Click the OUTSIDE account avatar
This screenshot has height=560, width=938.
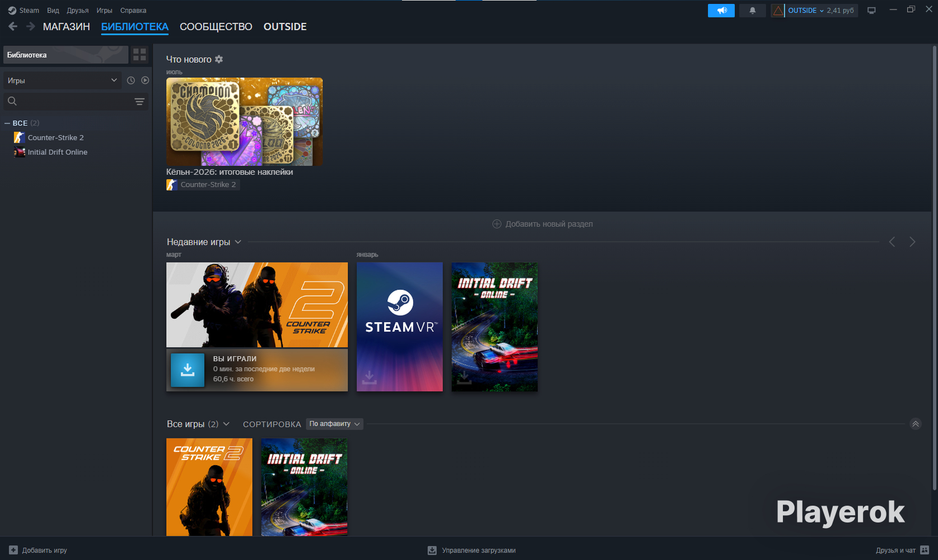point(778,11)
